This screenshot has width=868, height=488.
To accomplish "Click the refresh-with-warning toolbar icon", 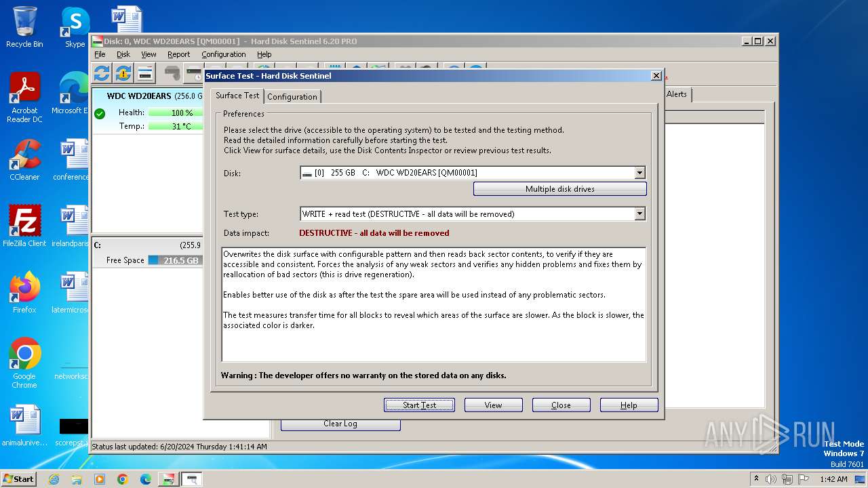I will click(123, 73).
